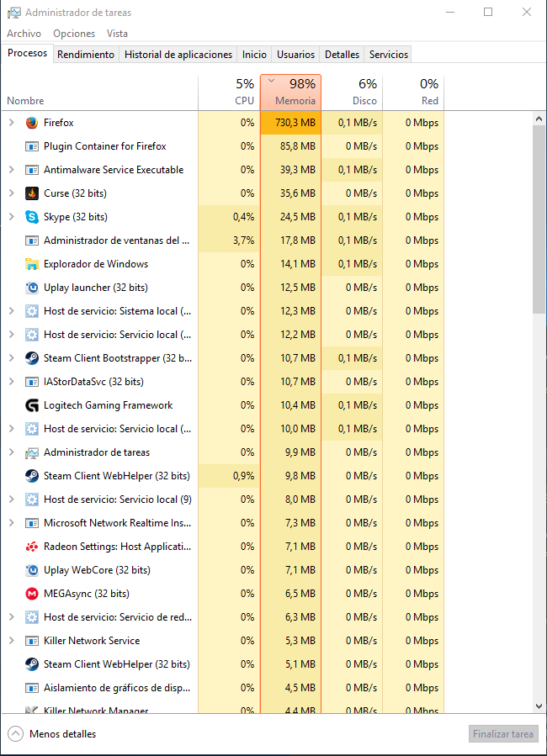The image size is (547, 756).
Task: Click the Steam Client Bootstrapper icon
Action: coord(32,358)
